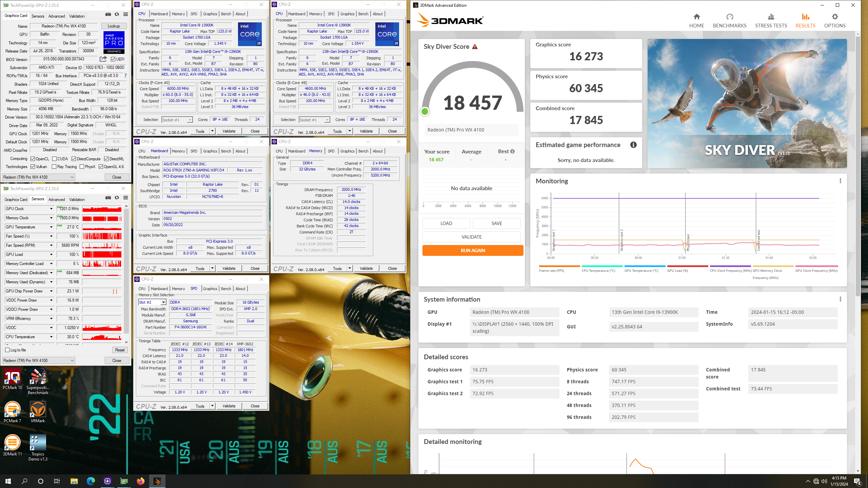The image size is (868, 488).
Task: Open Tropics Demo v1.3 desktop shortcut
Action: tap(38, 448)
